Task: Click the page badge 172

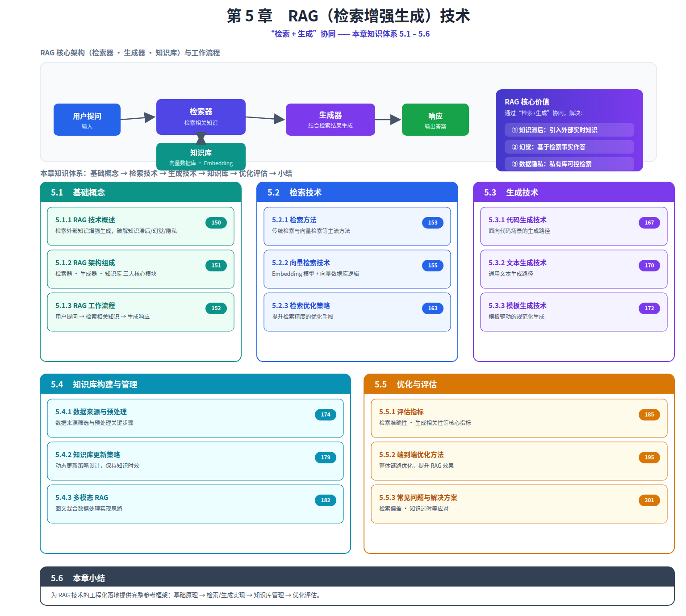Action: coord(649,308)
